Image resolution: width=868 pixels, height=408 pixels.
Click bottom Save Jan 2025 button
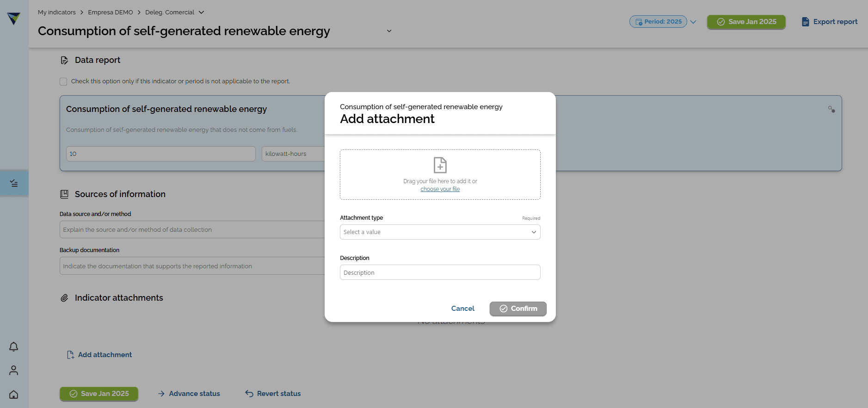click(99, 394)
